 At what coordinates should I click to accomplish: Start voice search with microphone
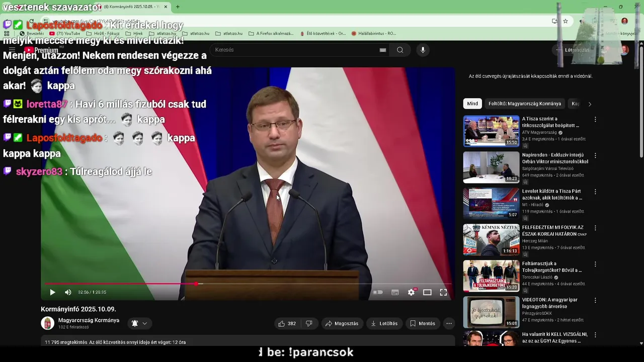(423, 50)
